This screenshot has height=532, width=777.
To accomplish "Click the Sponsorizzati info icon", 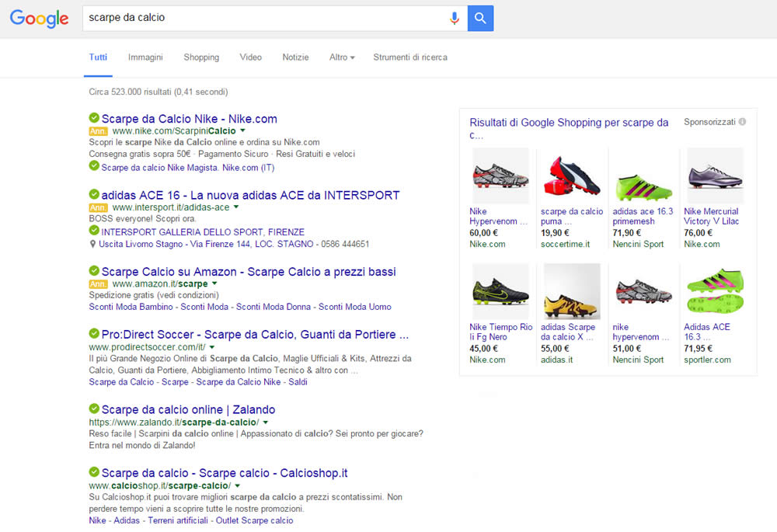I will click(x=742, y=122).
